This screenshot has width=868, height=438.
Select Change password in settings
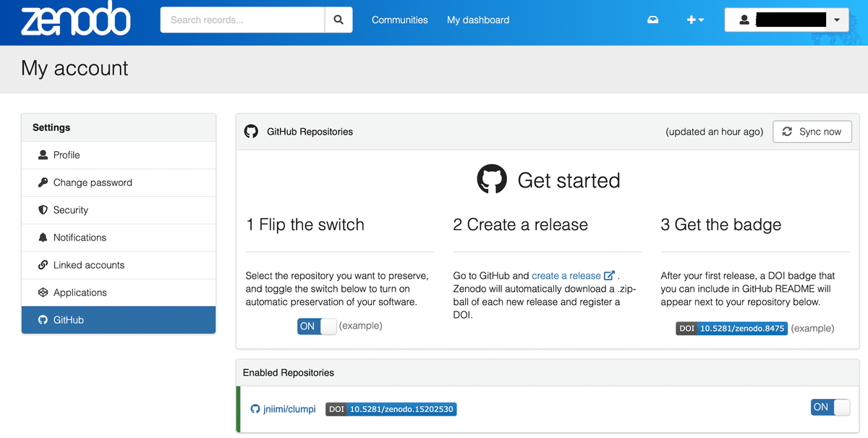pos(93,182)
